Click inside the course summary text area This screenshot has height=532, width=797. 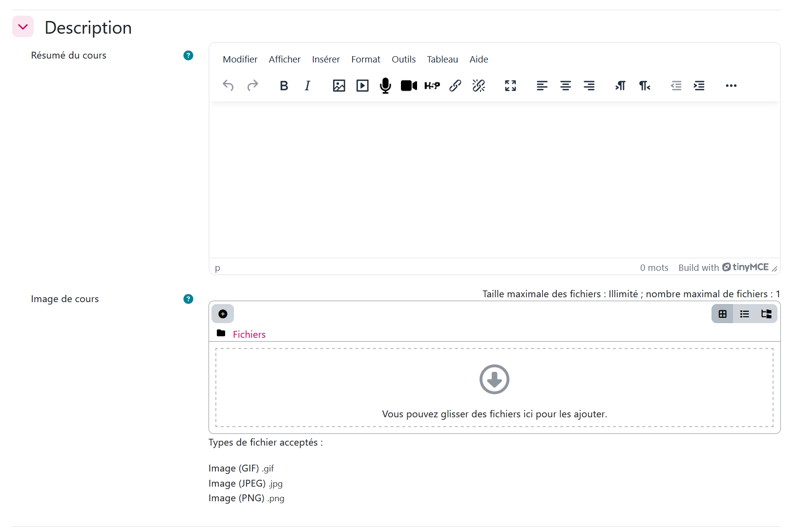pos(494,179)
